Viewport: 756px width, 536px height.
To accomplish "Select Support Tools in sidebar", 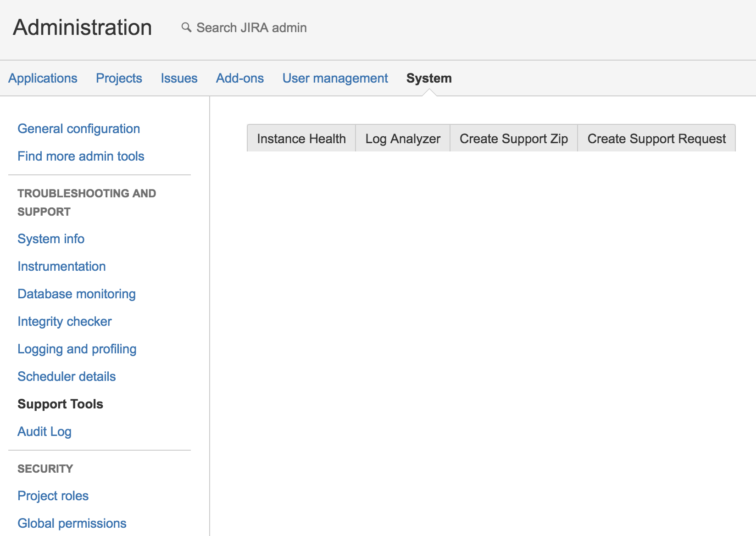I will click(60, 404).
